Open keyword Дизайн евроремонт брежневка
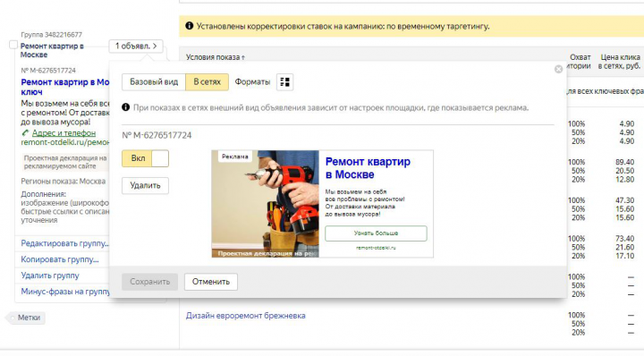Viewport: 644px width, 356px height. [246, 316]
